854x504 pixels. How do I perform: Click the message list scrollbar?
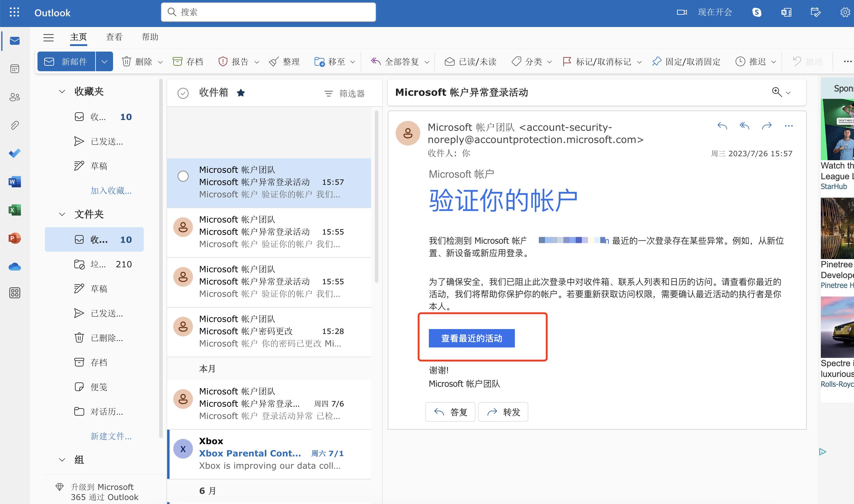[x=377, y=197]
